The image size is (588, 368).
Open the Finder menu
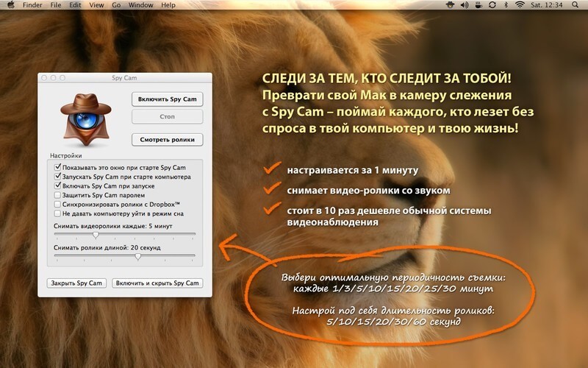coord(32,5)
